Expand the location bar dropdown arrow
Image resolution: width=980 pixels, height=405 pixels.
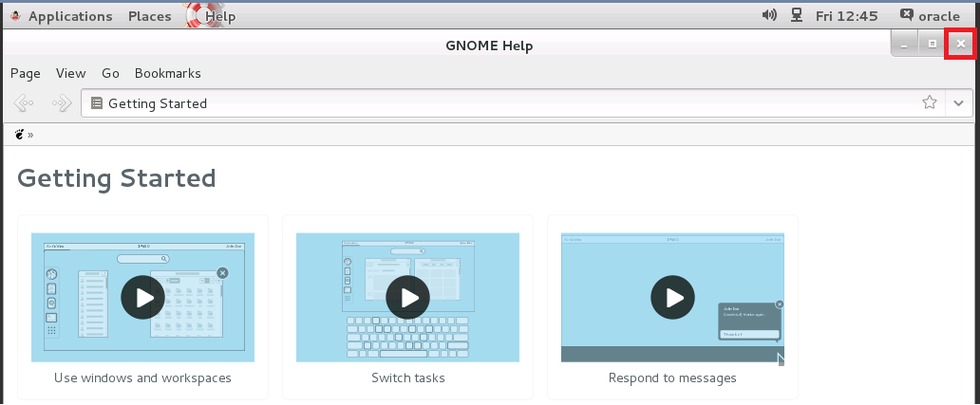coord(959,103)
